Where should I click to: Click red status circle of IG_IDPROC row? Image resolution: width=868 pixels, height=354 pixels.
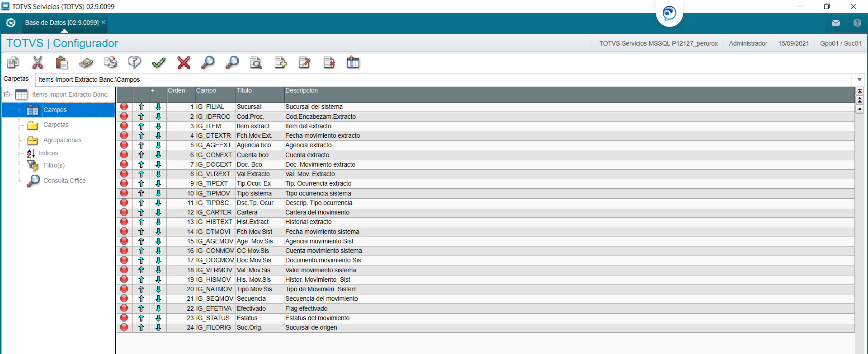point(124,116)
